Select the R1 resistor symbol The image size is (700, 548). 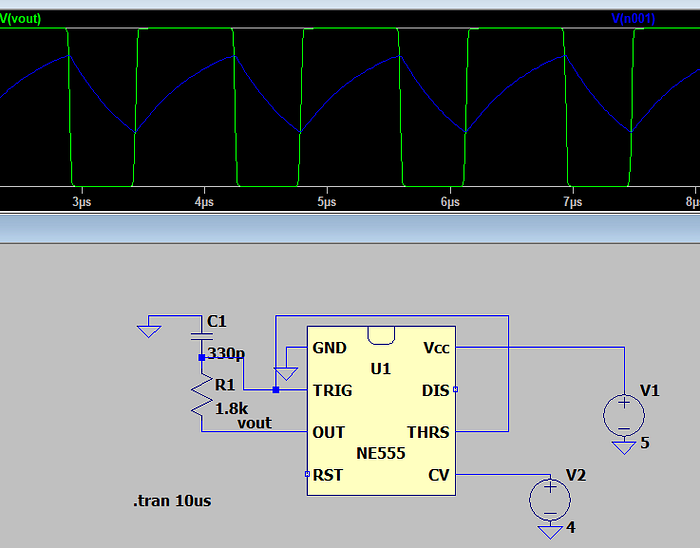pyautogui.click(x=201, y=398)
